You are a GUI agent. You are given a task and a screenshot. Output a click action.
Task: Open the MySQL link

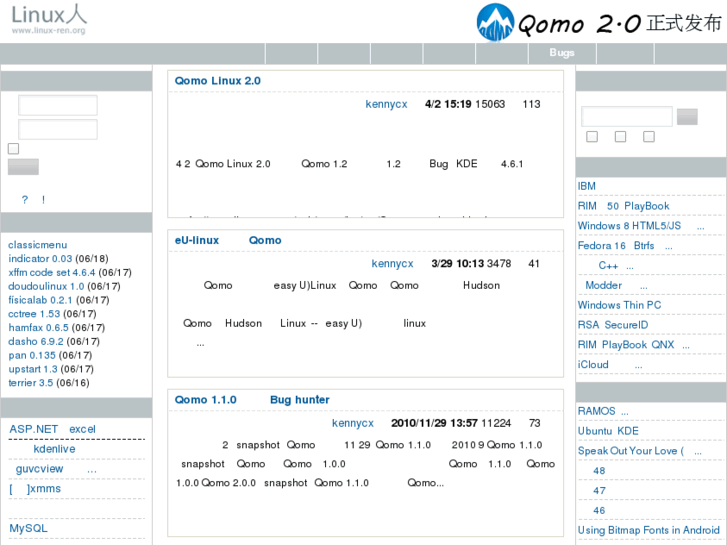coord(28,528)
